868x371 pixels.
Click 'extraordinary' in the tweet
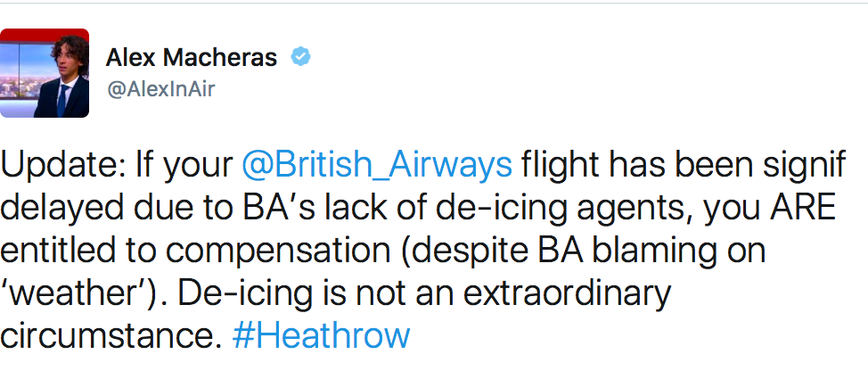pyautogui.click(x=567, y=294)
